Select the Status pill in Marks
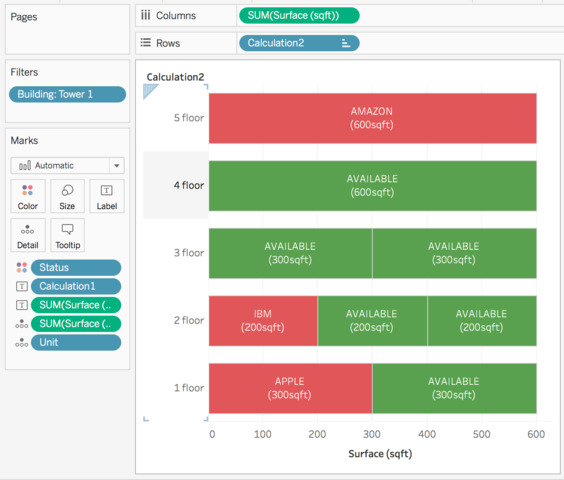Image resolution: width=564 pixels, height=480 pixels. [x=76, y=267]
